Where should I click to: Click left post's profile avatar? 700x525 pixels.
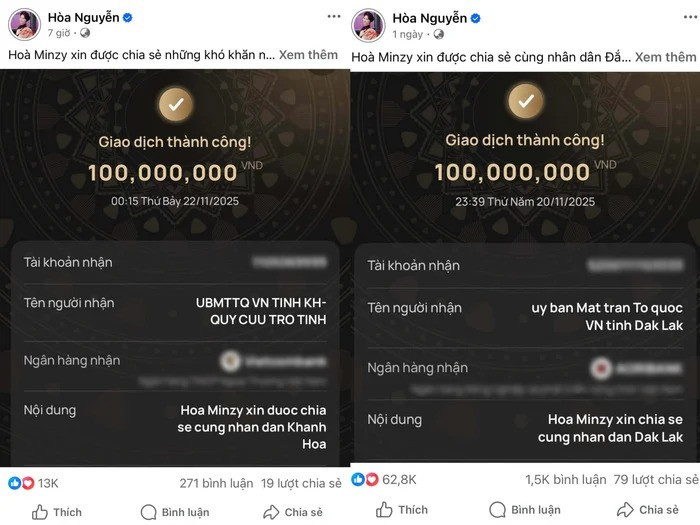pos(24,23)
